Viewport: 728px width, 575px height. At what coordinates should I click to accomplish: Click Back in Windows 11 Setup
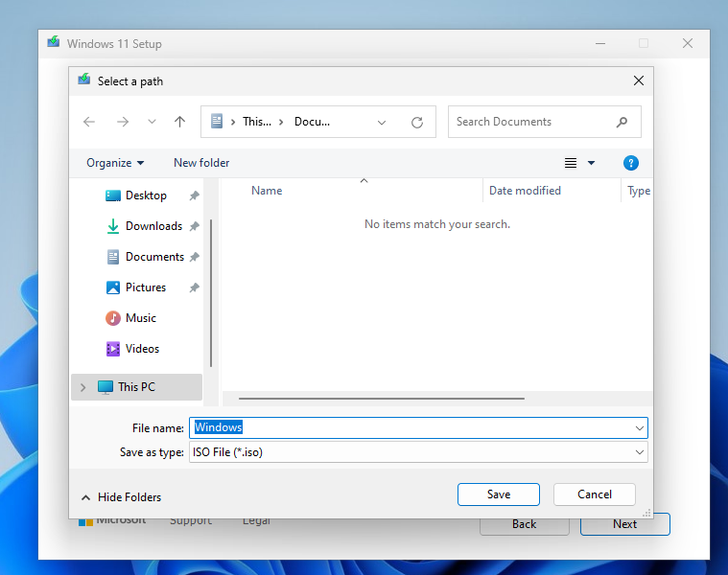point(524,525)
